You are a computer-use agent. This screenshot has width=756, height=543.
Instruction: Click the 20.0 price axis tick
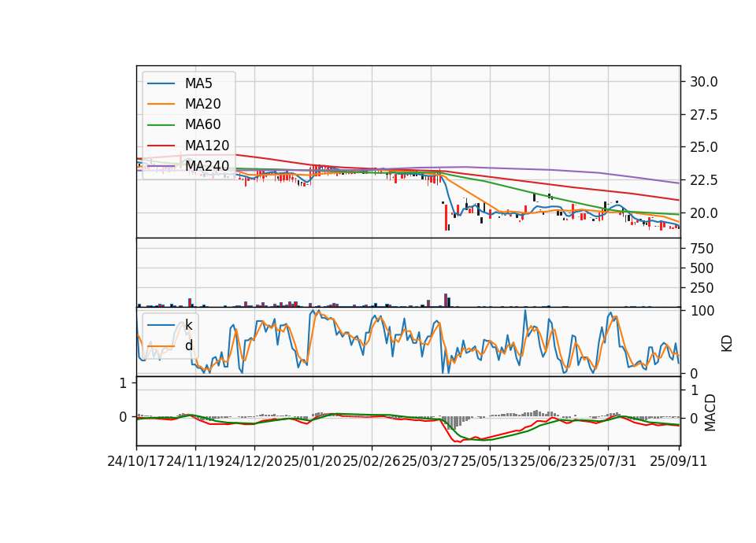coord(703,213)
